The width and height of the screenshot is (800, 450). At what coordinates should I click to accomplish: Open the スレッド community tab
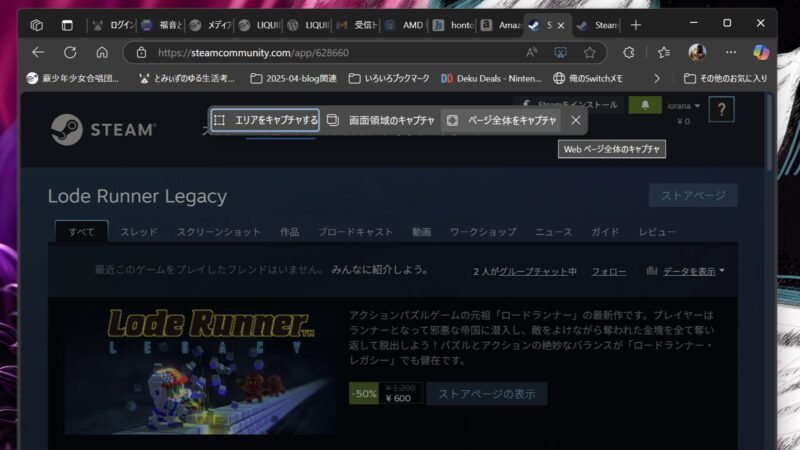(139, 232)
